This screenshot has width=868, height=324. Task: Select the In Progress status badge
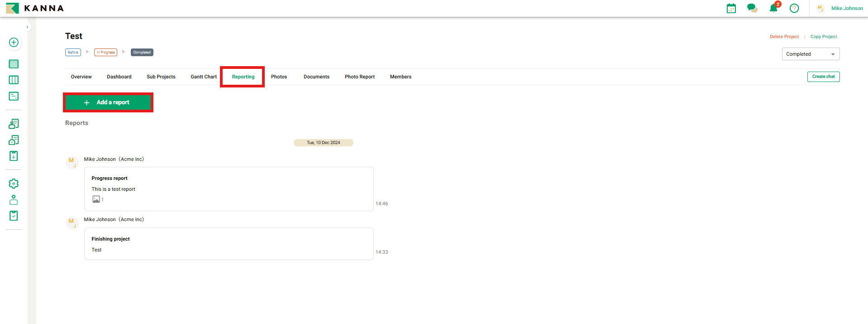click(105, 53)
